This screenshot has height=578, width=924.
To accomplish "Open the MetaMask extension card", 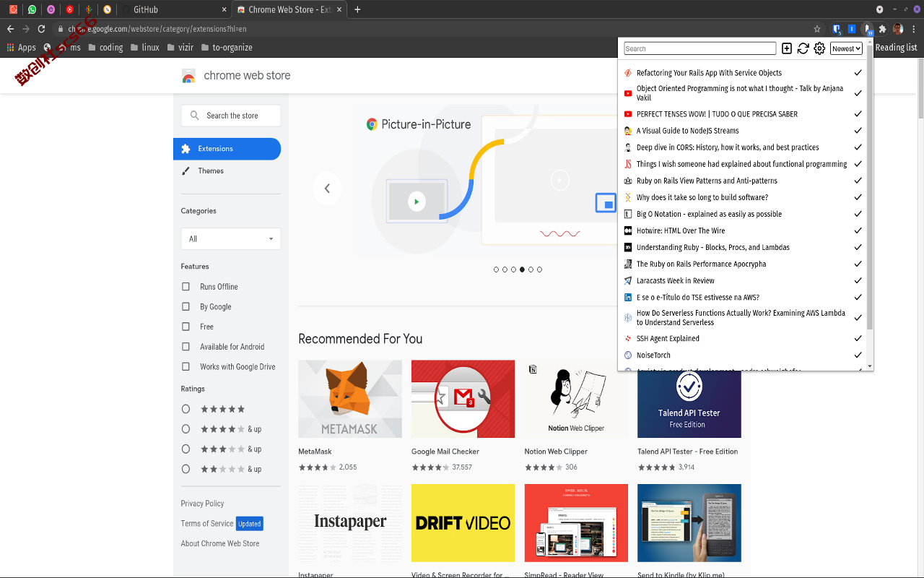I will (350, 416).
